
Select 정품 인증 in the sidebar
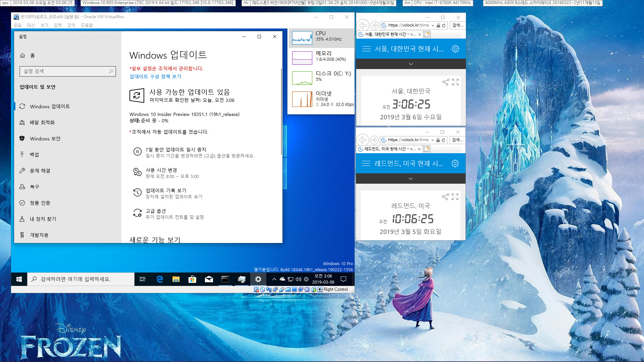coord(67,203)
